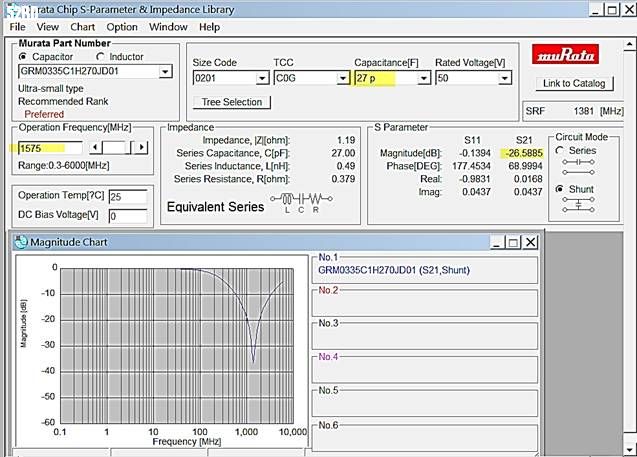Click the SRF value 1381
This screenshot has width=637, height=457.
(583, 111)
